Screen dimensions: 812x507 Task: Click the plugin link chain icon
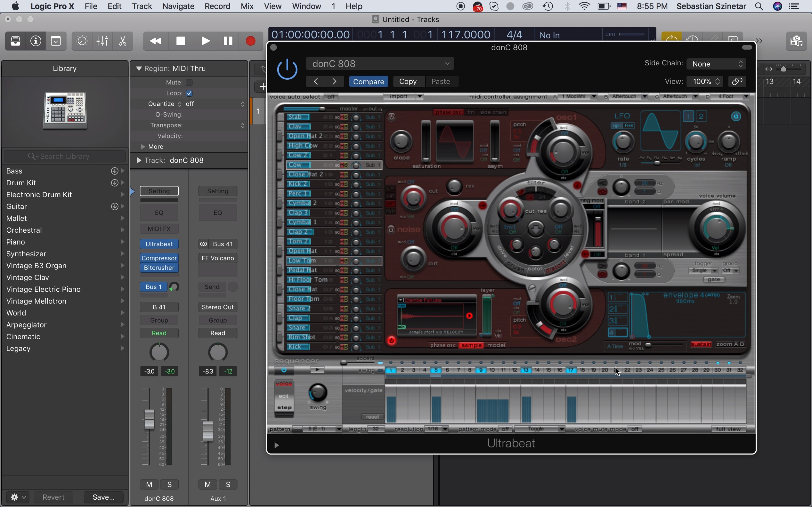point(738,81)
